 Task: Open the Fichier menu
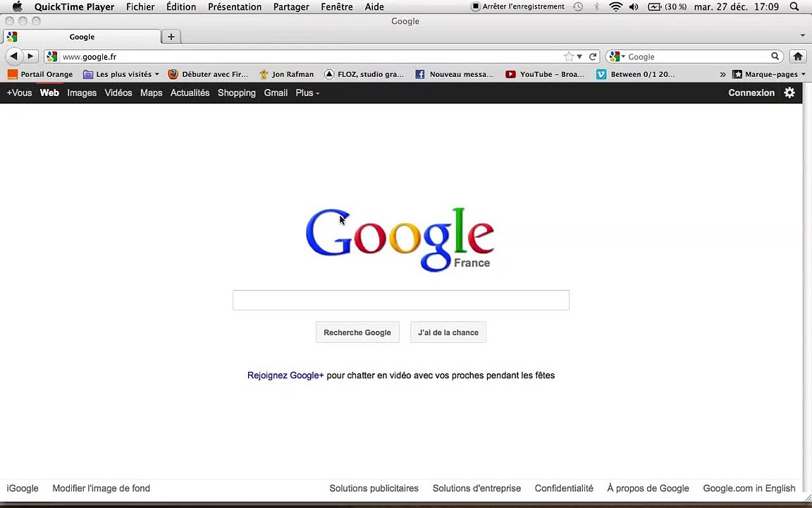pos(140,7)
